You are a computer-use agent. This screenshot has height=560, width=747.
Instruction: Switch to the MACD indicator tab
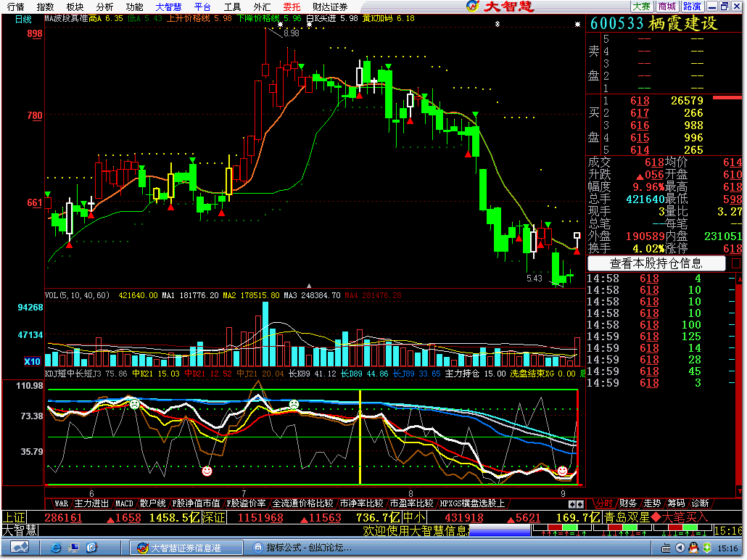[124, 503]
